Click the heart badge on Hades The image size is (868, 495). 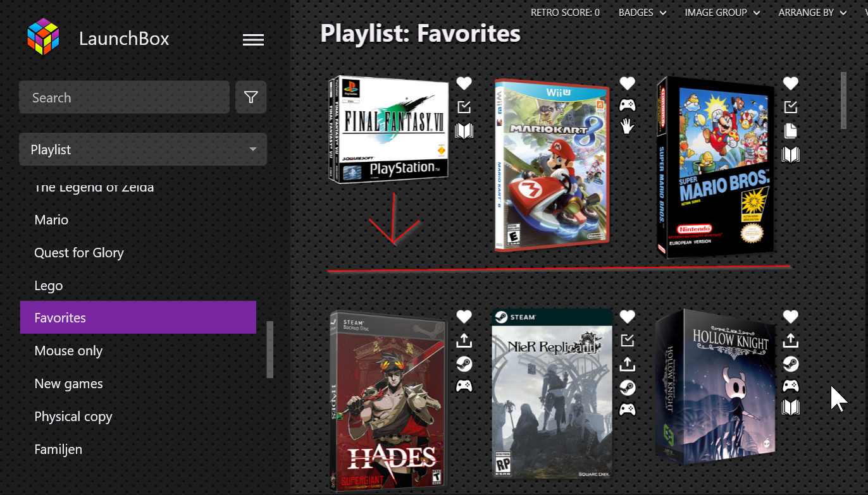coord(464,316)
